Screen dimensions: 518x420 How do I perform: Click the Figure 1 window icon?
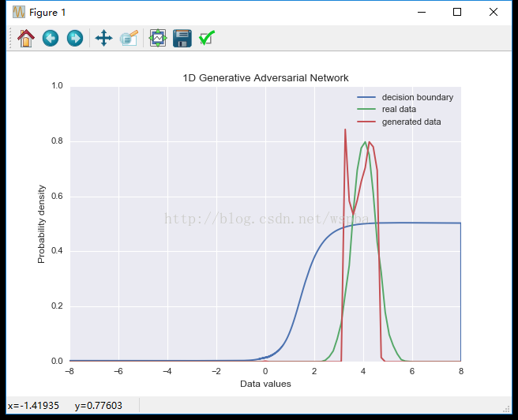(x=19, y=12)
